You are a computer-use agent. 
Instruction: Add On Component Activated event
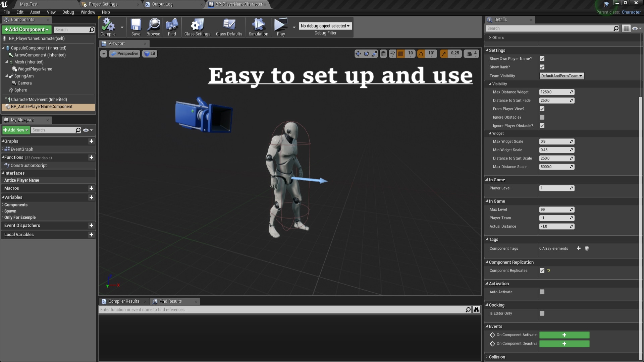pyautogui.click(x=564, y=335)
